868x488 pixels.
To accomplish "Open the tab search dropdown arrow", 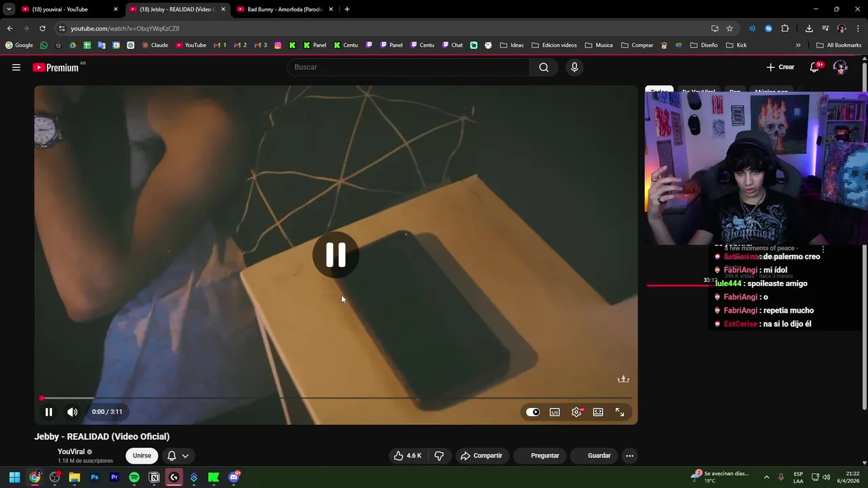I will coord(9,9).
